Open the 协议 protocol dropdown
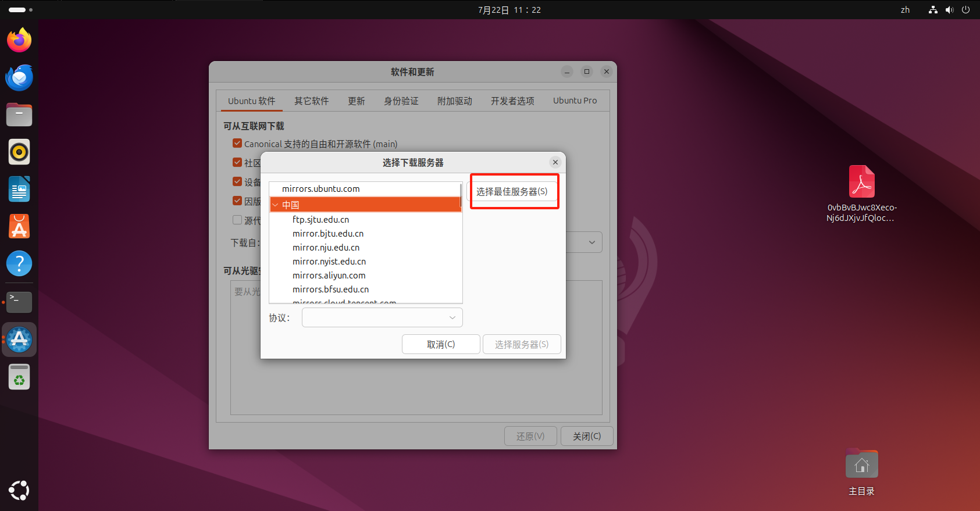Viewport: 980px width, 511px height. point(382,317)
